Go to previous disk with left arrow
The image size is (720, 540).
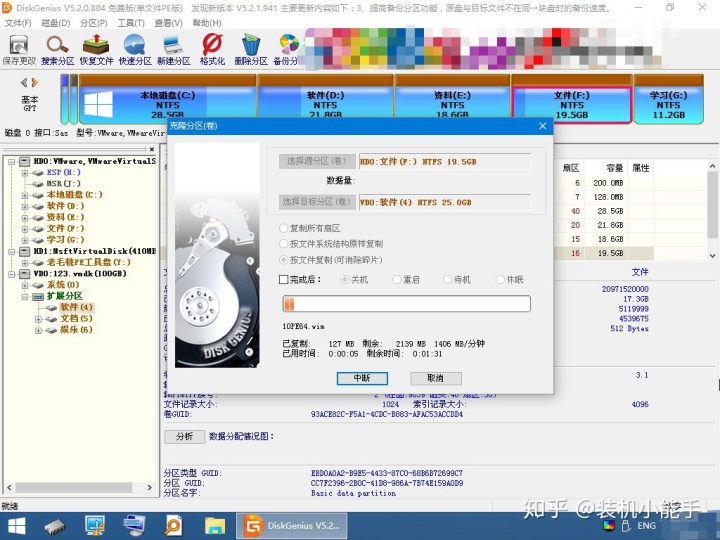[24, 83]
